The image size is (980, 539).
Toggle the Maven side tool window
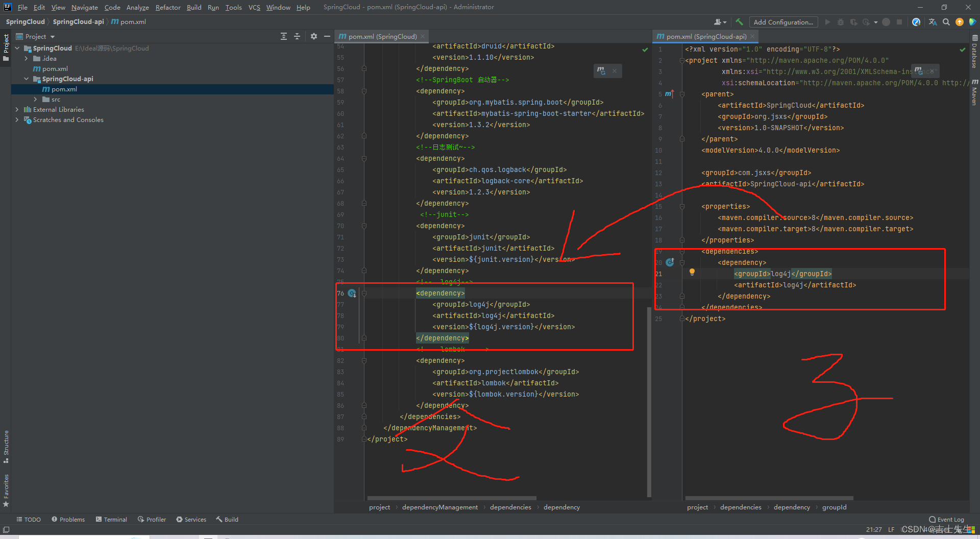tap(974, 92)
